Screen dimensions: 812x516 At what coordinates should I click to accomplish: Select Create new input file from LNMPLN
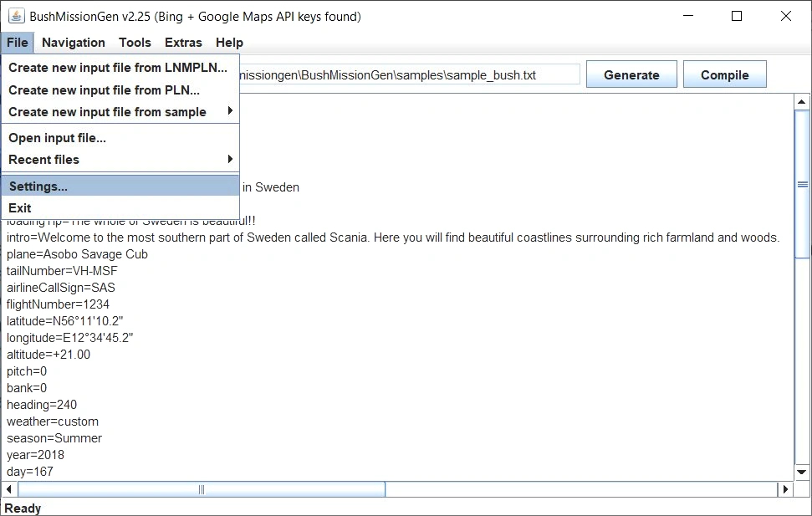coord(118,68)
